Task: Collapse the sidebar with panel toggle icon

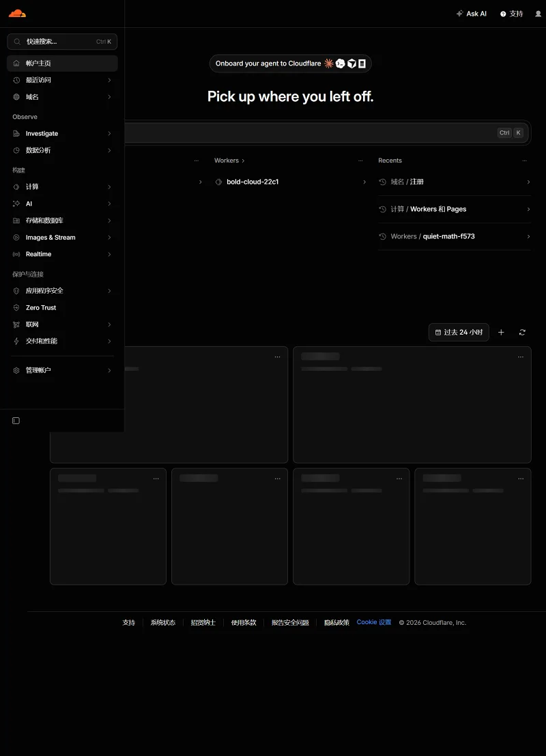Action: [x=16, y=421]
